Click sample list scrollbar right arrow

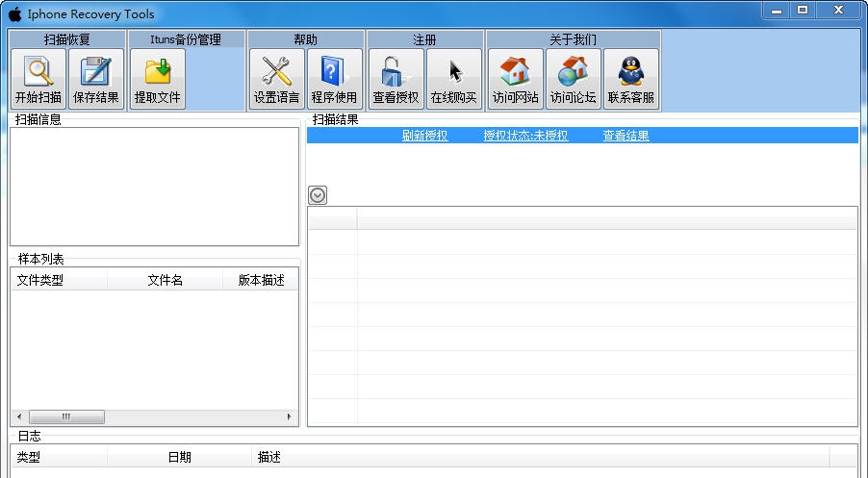coord(289,416)
